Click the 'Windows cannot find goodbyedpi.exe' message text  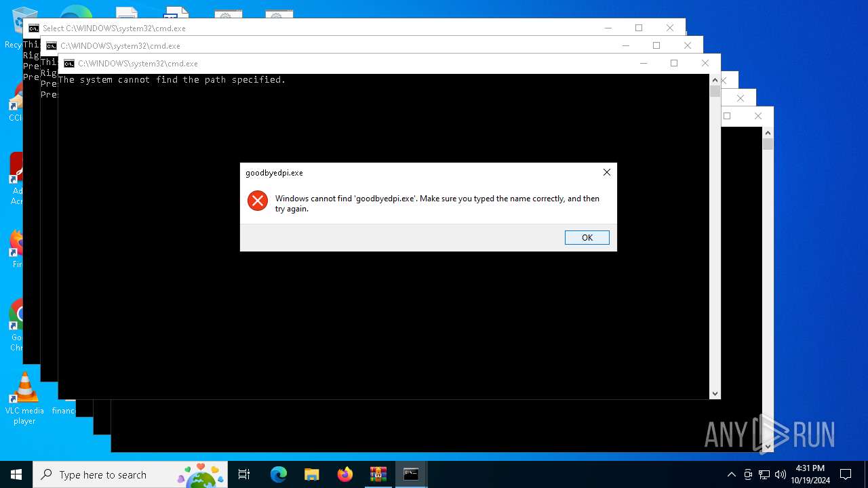point(437,203)
